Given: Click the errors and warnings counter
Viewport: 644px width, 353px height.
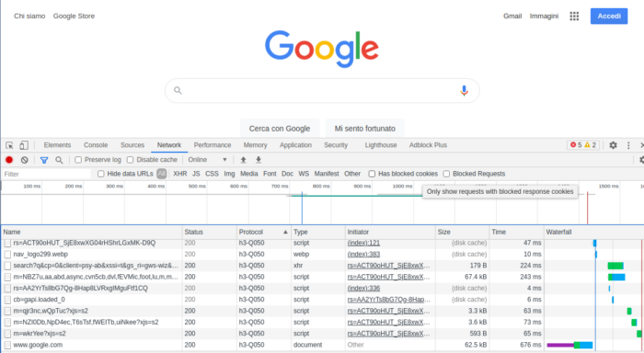Looking at the screenshot, I should (x=583, y=145).
